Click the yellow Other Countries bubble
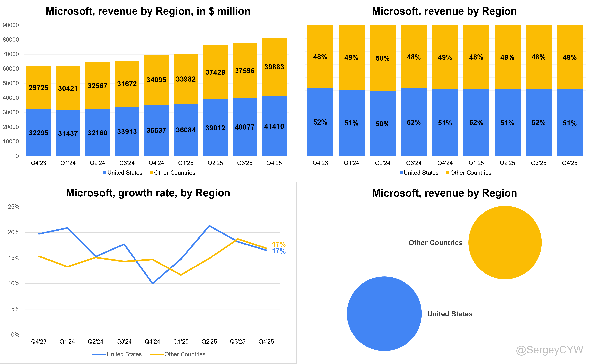 click(505, 242)
